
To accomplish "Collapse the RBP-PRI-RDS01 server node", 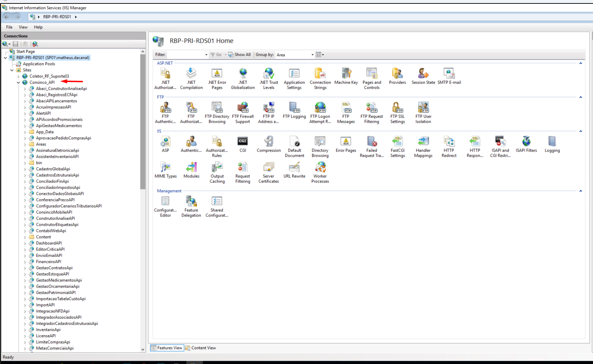I will coord(5,58).
